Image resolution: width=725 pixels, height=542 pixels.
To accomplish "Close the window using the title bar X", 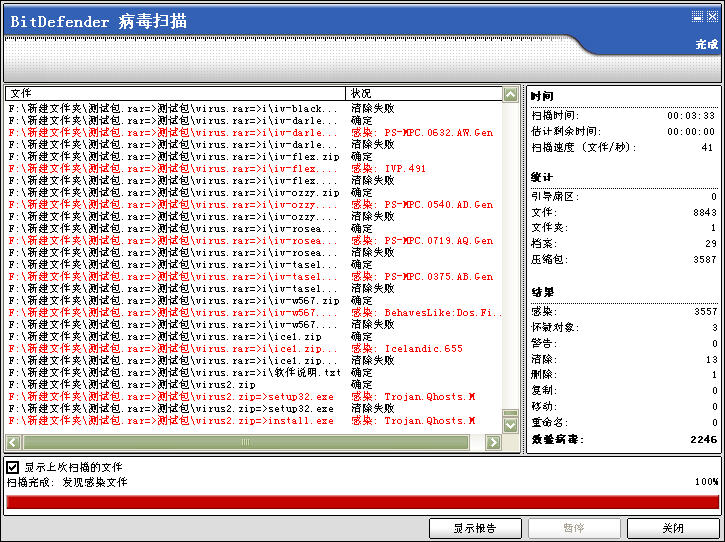I will pos(712,17).
